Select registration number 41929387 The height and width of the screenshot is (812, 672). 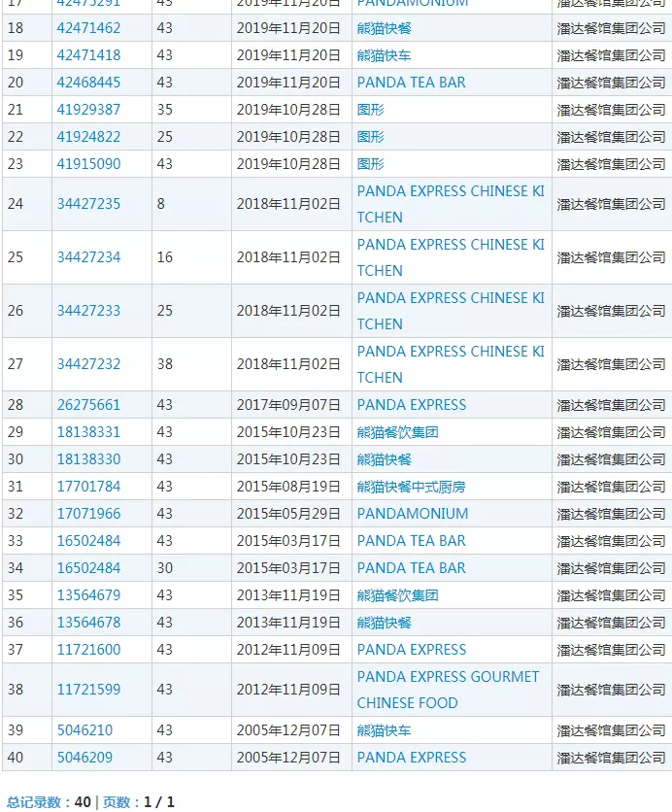pyautogui.click(x=88, y=110)
